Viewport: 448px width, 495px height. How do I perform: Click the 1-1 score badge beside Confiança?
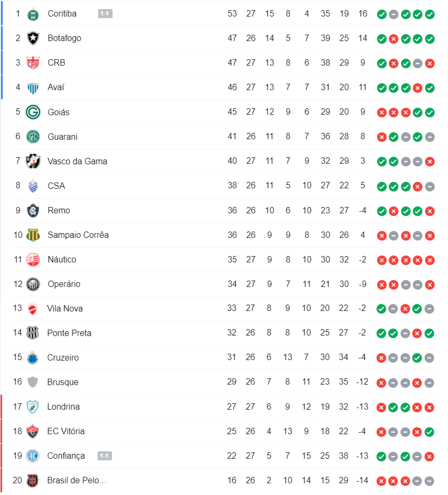pyautogui.click(x=105, y=456)
